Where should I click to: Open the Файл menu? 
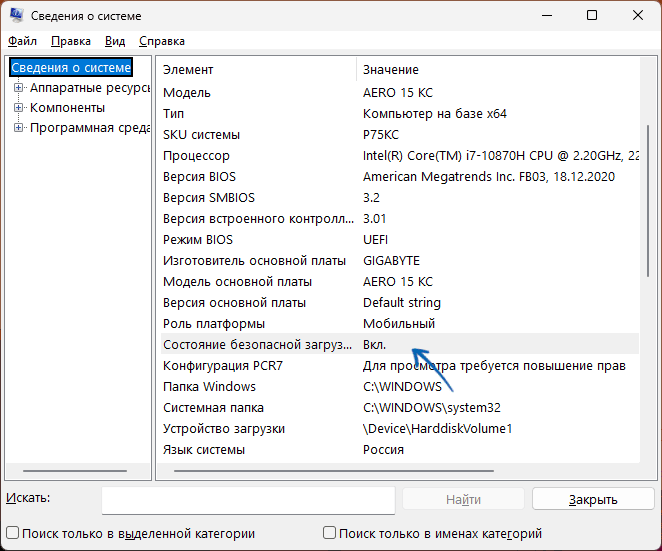(22, 41)
